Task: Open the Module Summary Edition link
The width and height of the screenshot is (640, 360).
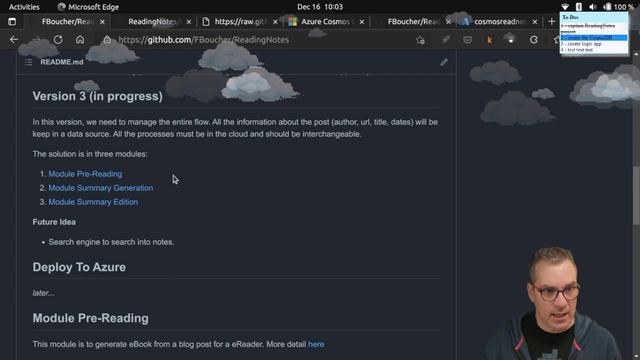Action: tap(93, 202)
